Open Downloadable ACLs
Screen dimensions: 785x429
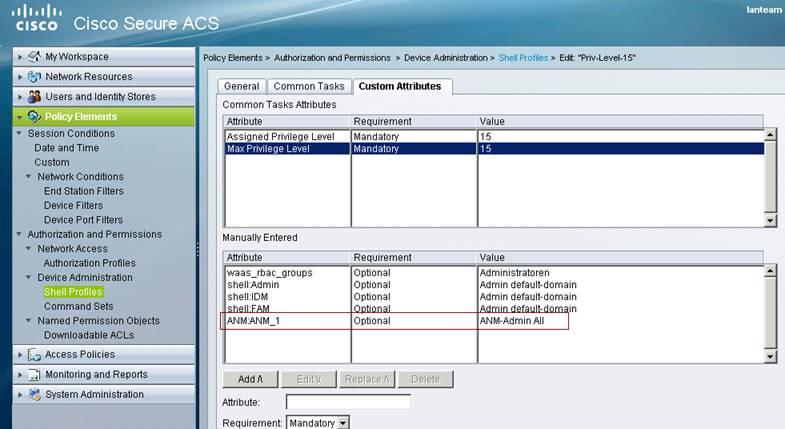89,335
